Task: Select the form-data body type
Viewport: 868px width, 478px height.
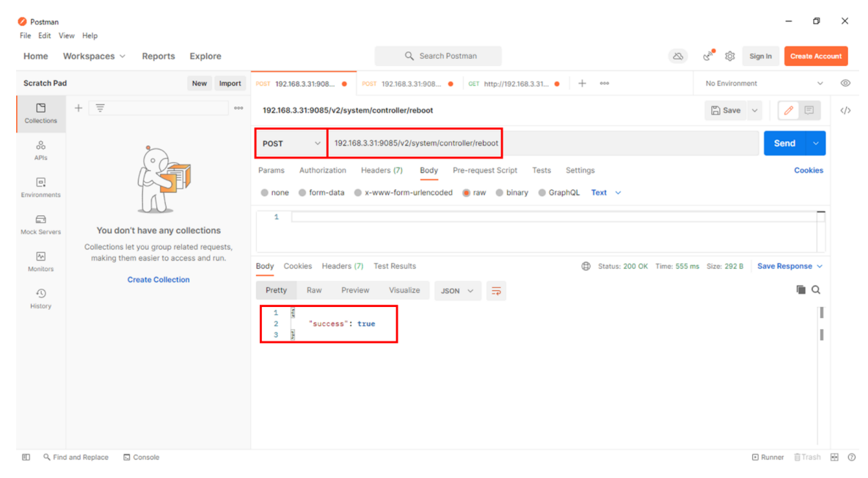Action: click(302, 192)
